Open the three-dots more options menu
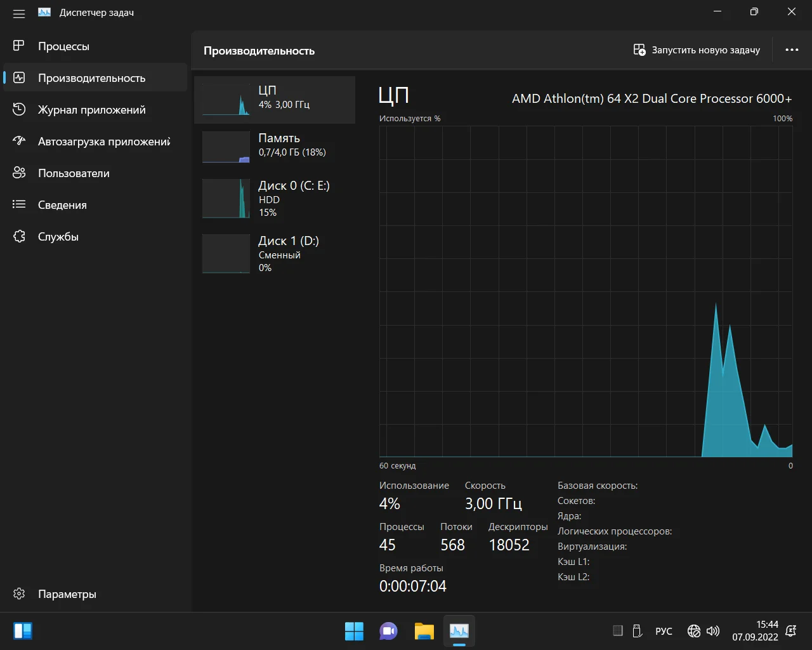The width and height of the screenshot is (812, 650). 792,50
